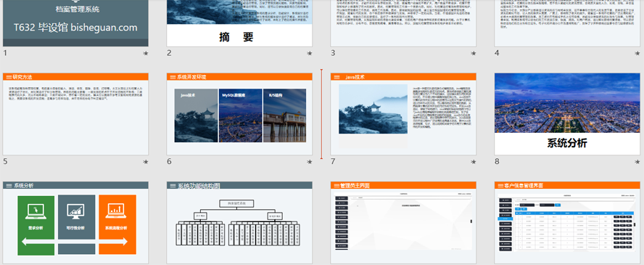The height and width of the screenshot is (265, 644).
Task: Select the title slide with bisheguan.com text
Action: [75, 23]
